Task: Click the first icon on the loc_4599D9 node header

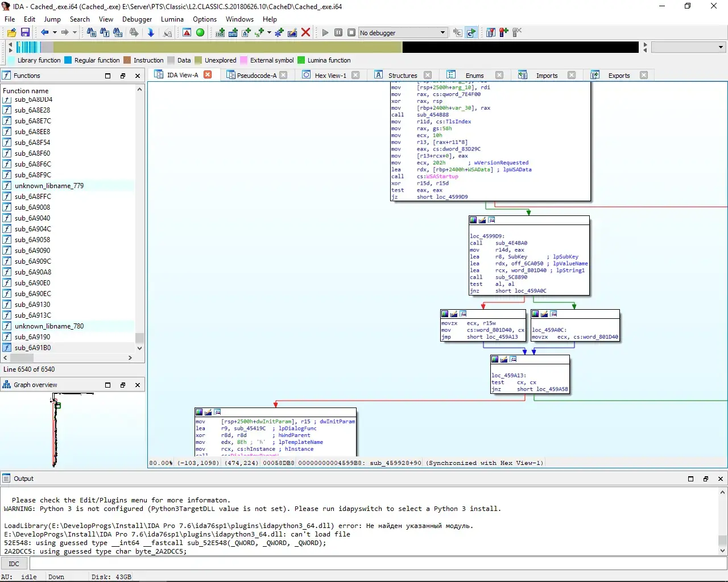Action: pos(473,220)
